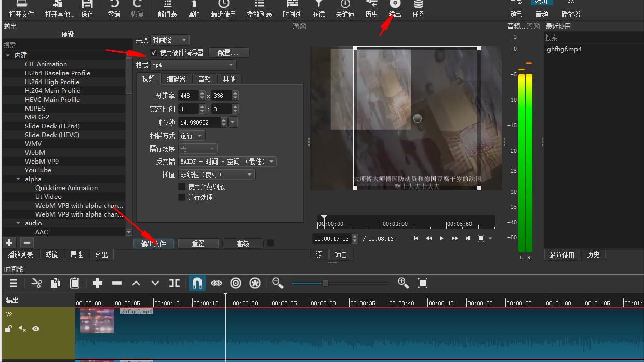Expand the 插值 interpolation dropdown
This screenshot has width=644, height=362.
(x=216, y=174)
